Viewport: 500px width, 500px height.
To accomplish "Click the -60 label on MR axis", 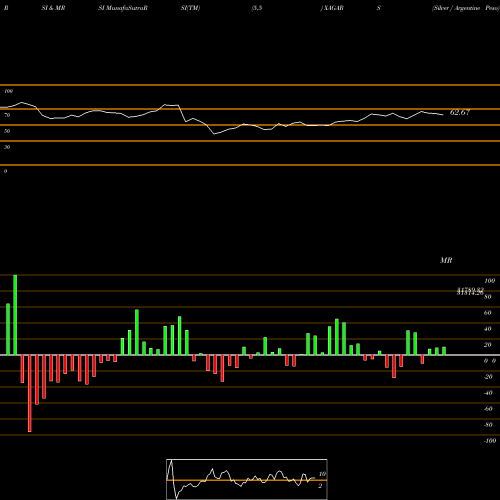I will 488,409.
